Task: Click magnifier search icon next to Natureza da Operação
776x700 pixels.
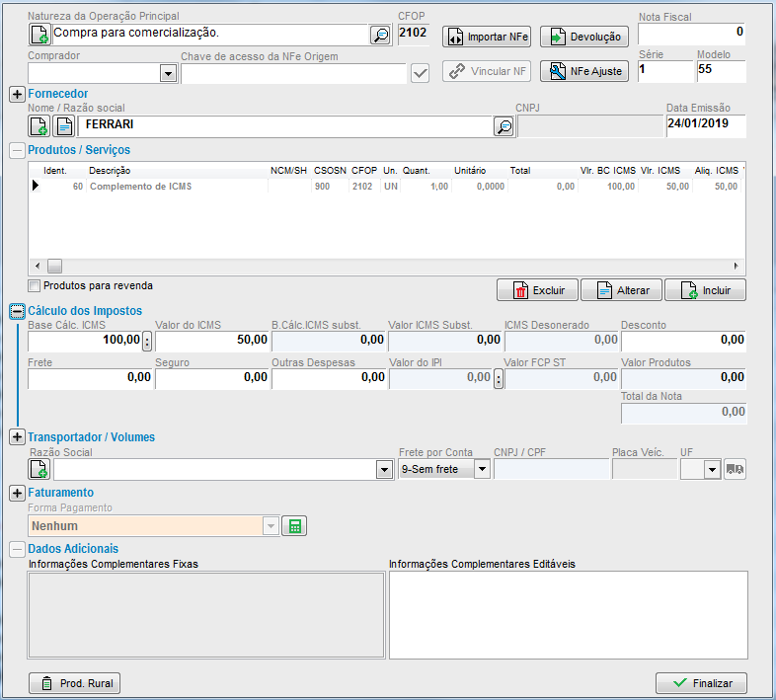Action: click(380, 36)
